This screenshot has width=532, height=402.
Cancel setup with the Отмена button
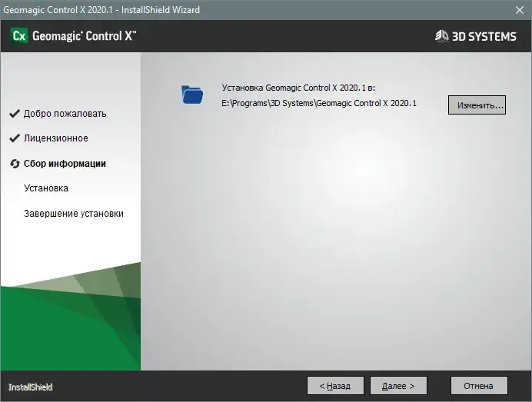(479, 386)
